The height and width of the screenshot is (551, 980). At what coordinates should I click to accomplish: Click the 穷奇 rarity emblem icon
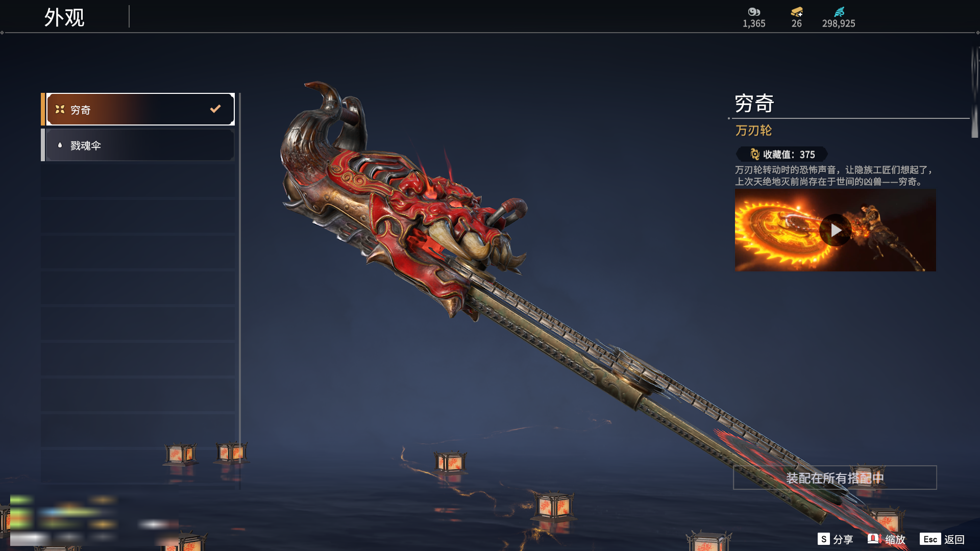60,109
